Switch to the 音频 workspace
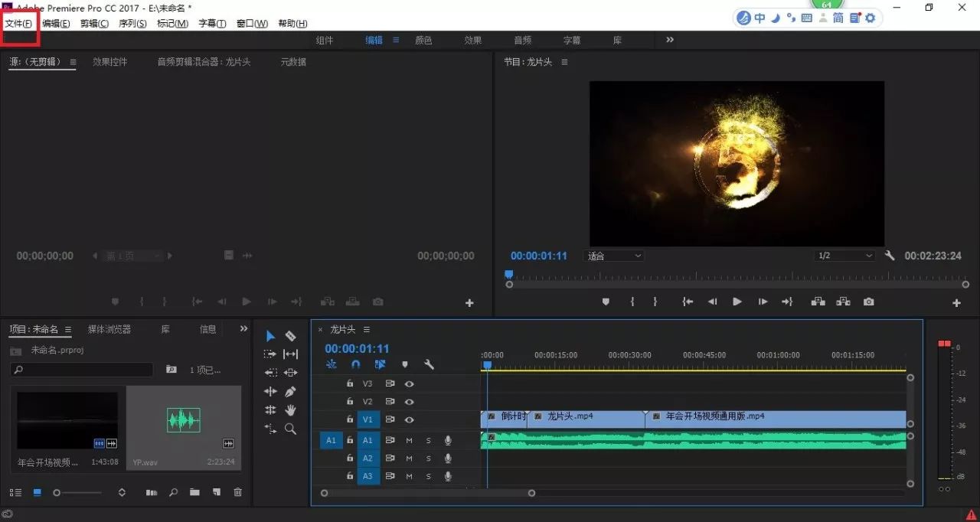 coord(522,40)
